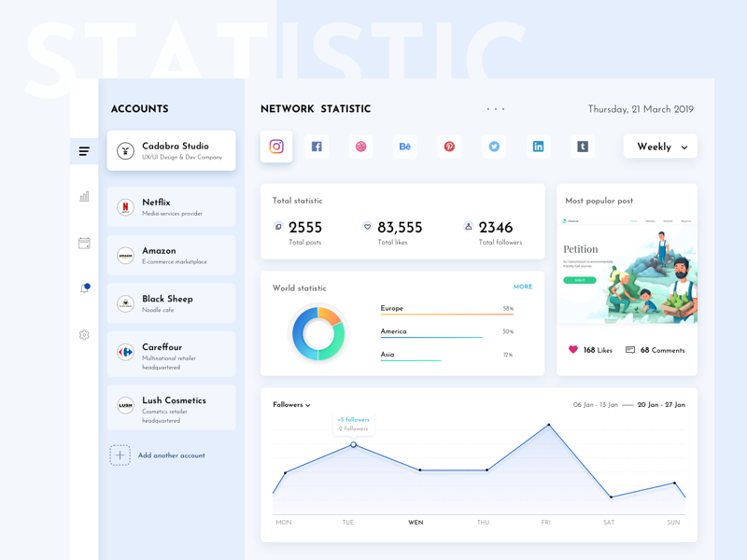Image resolution: width=747 pixels, height=560 pixels.
Task: Open Facebook statistics
Action: point(317,147)
